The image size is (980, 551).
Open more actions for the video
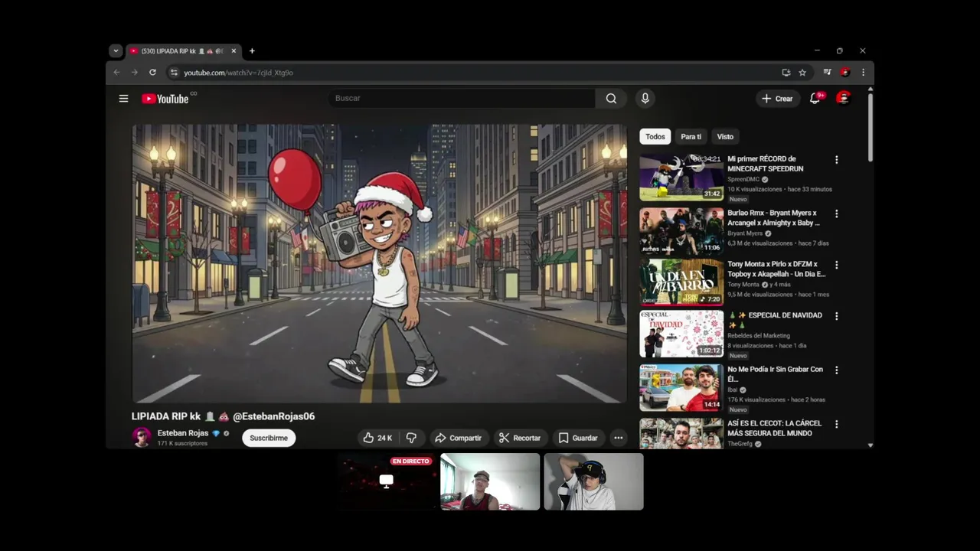pos(618,438)
